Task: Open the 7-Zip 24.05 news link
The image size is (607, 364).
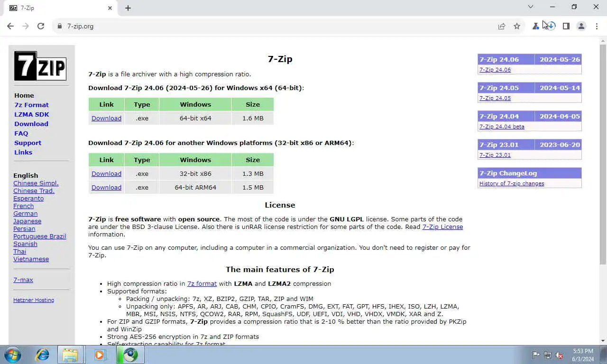Action: pyautogui.click(x=495, y=98)
